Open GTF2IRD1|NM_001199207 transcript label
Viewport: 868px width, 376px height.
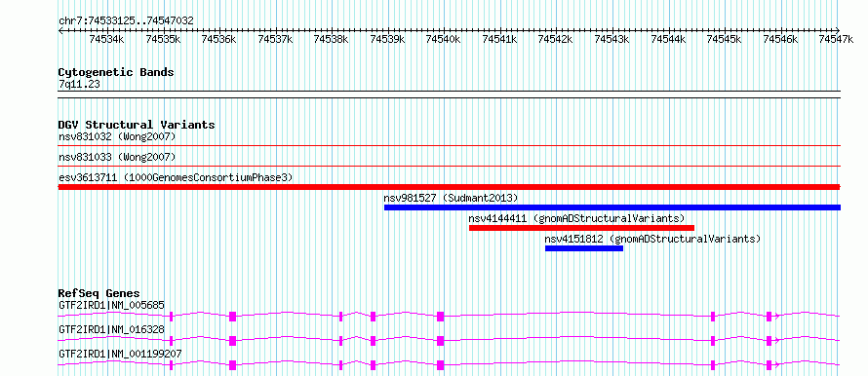click(120, 354)
